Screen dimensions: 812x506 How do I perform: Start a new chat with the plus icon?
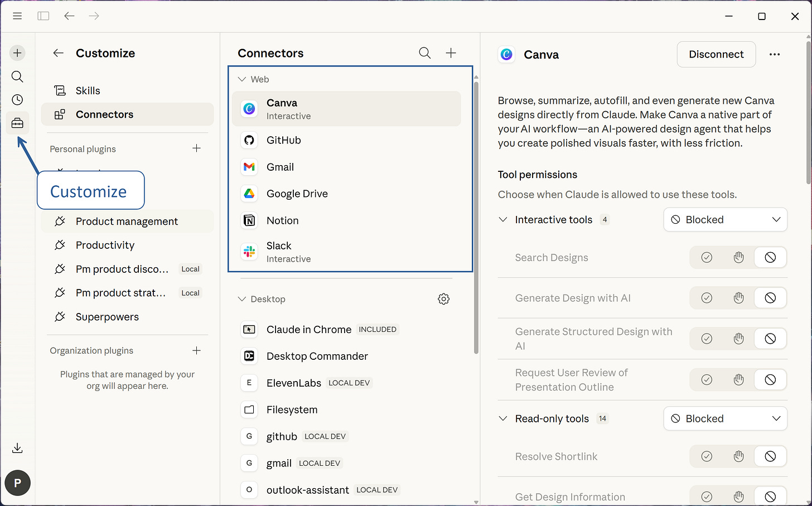(x=17, y=52)
